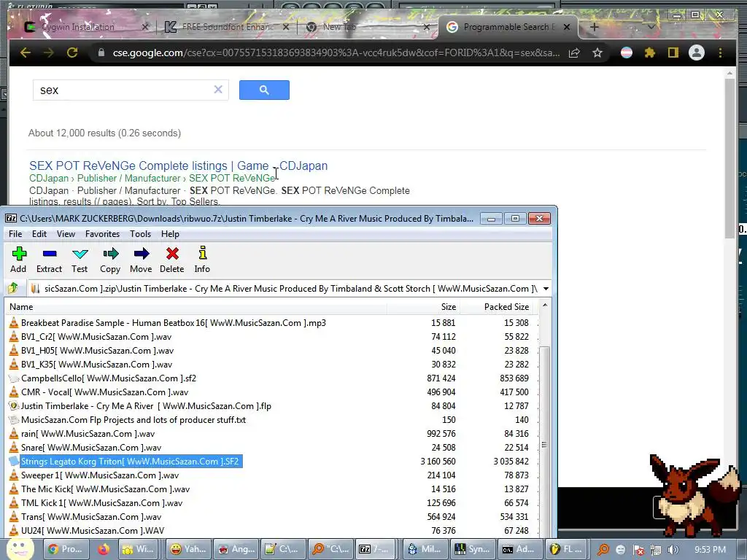
Task: Select the Justin Timberlake - Cry Me A River .flp file
Action: (146, 405)
